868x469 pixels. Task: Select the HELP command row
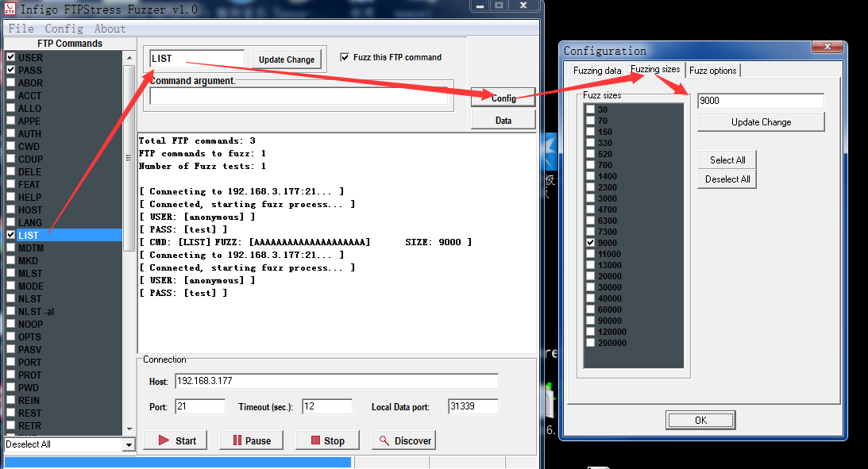[64, 197]
